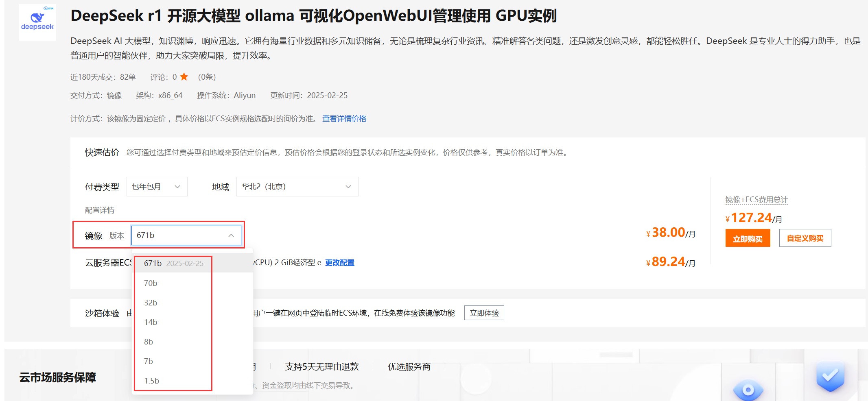This screenshot has height=401, width=868.
Task: Click the 近180天成交：82单 text
Action: pos(103,77)
